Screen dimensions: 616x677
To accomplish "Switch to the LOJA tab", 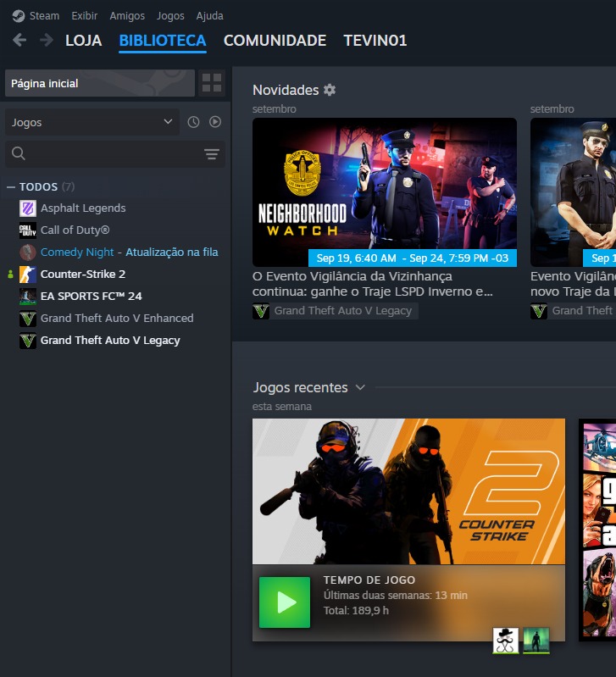I will pos(83,41).
